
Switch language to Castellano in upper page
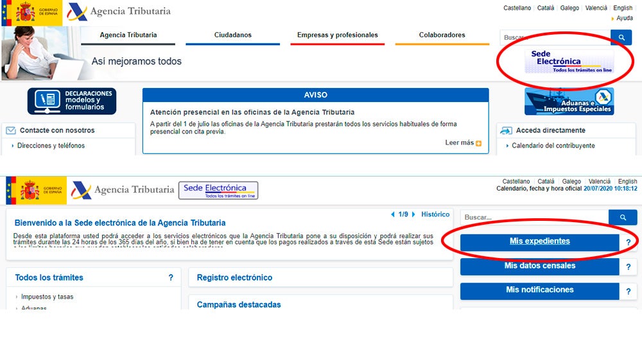[517, 8]
